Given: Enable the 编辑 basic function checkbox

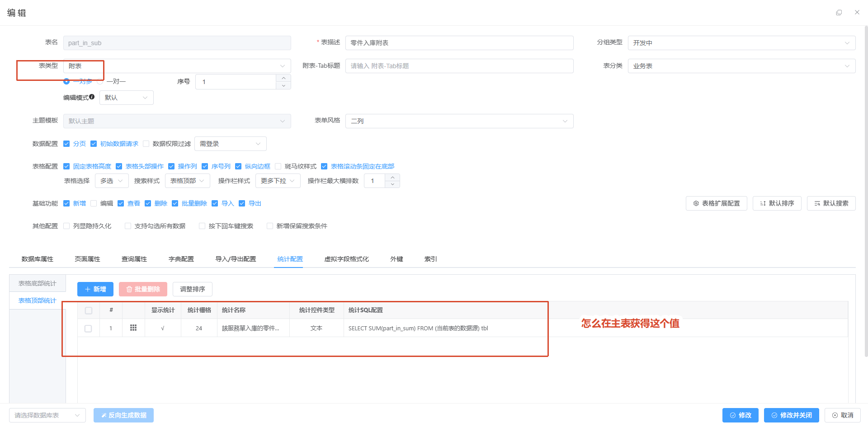Looking at the screenshot, I should 94,203.
